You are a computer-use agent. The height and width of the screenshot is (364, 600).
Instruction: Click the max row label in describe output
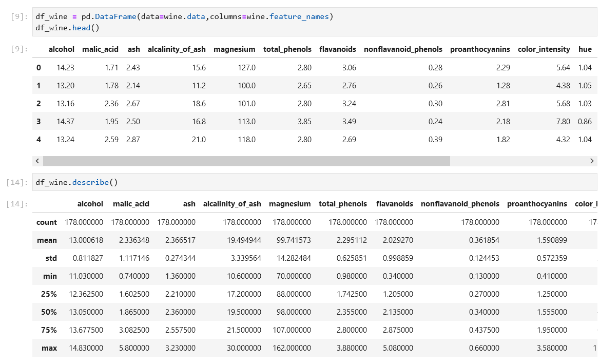pos(49,348)
